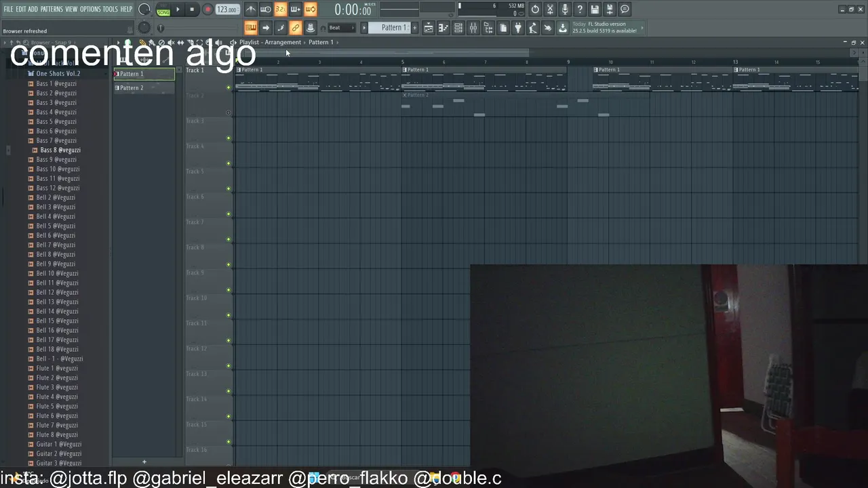
Task: Click Pattern 1 breadcrumb in playlist title
Action: [x=321, y=42]
